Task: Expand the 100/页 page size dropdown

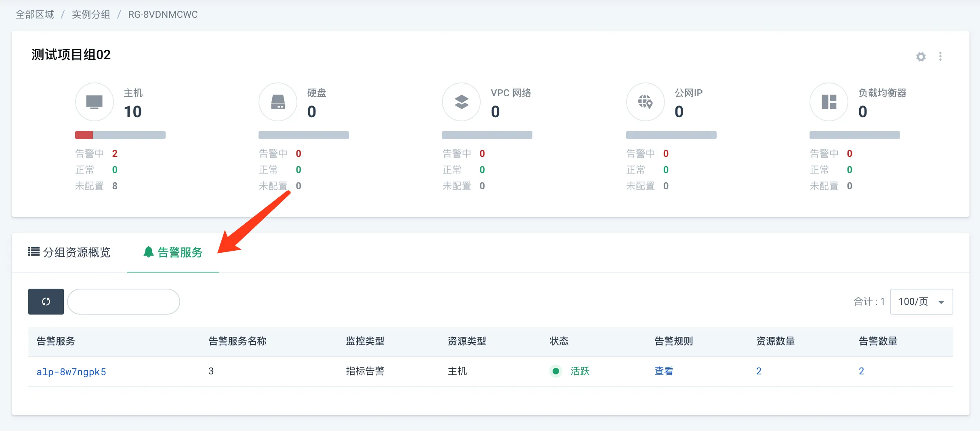Action: coord(921,302)
